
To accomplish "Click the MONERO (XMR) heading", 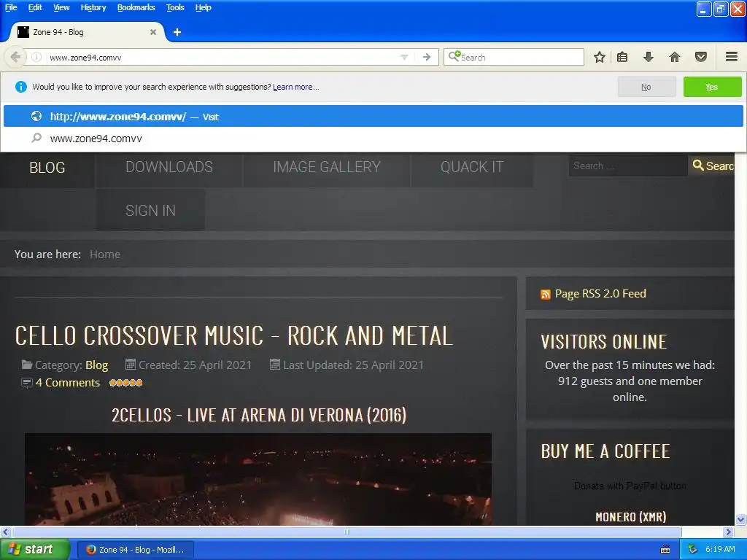I will [x=631, y=517].
